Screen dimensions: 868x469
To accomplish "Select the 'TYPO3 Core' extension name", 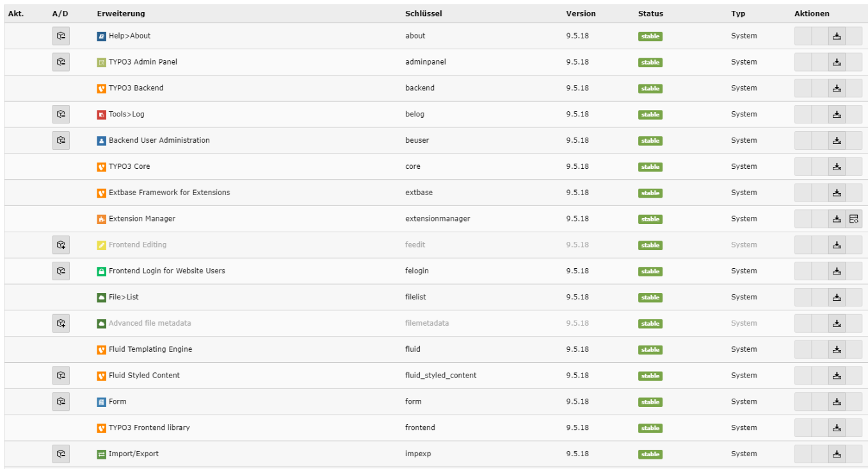I will (x=129, y=166).
